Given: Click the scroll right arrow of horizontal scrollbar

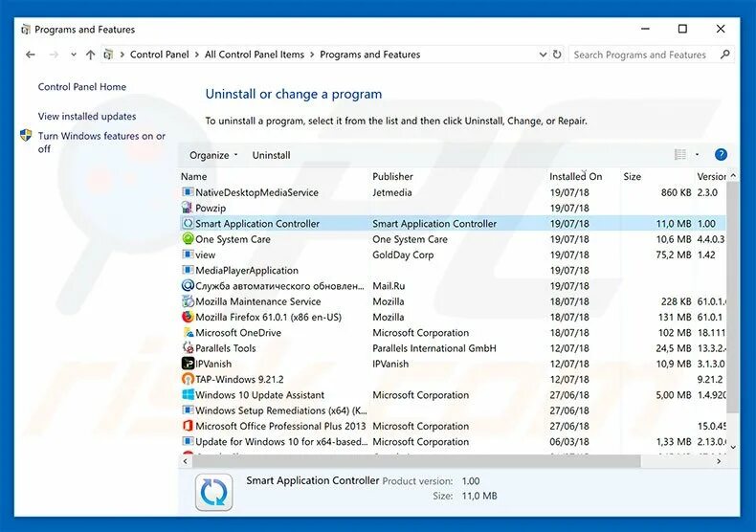Looking at the screenshot, I should [719, 461].
